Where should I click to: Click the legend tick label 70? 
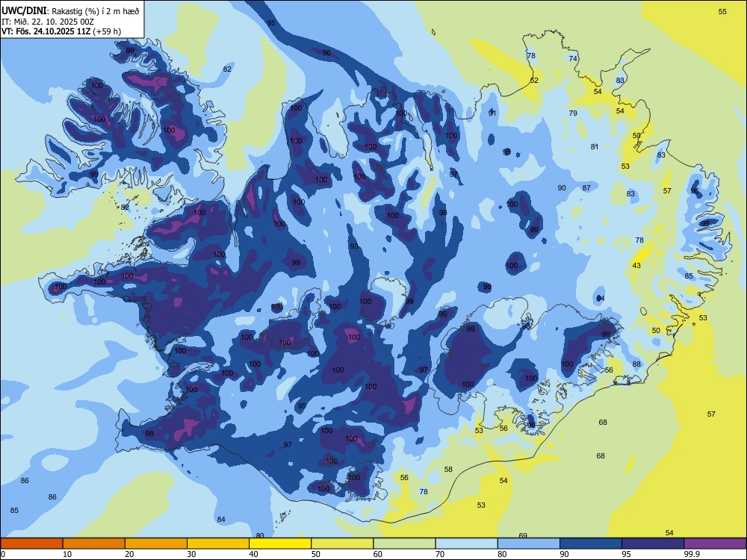tap(440, 554)
